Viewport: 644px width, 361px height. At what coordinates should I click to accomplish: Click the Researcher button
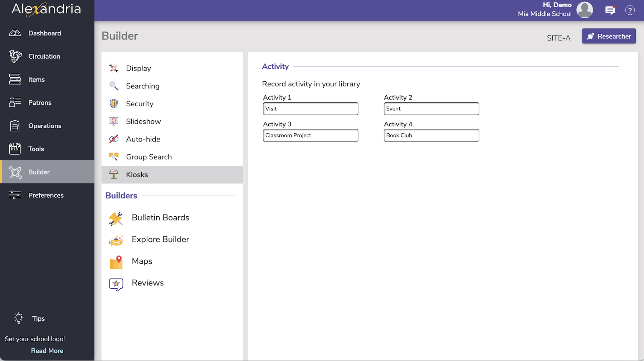(x=609, y=36)
